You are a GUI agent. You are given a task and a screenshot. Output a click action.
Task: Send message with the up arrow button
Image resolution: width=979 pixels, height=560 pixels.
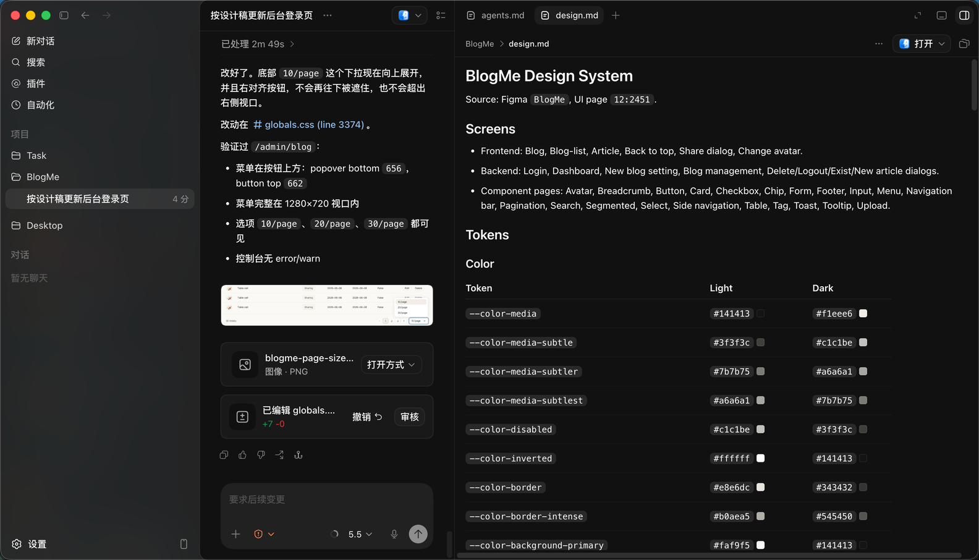[418, 534]
